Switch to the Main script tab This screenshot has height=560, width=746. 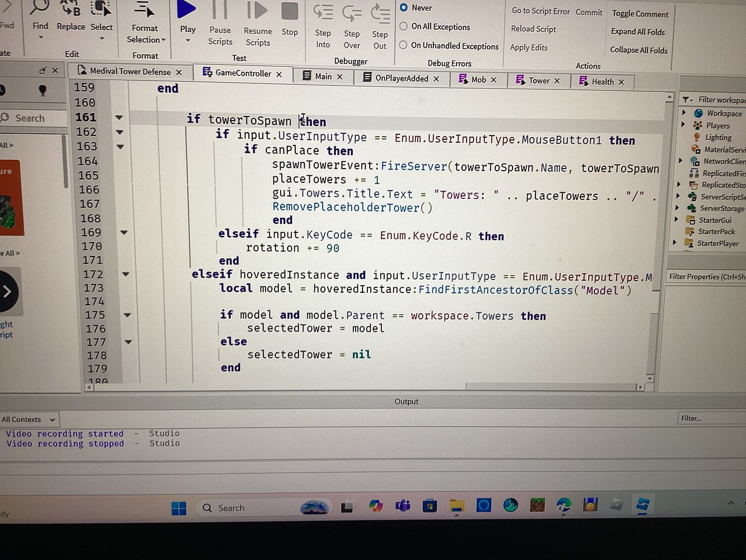(323, 76)
